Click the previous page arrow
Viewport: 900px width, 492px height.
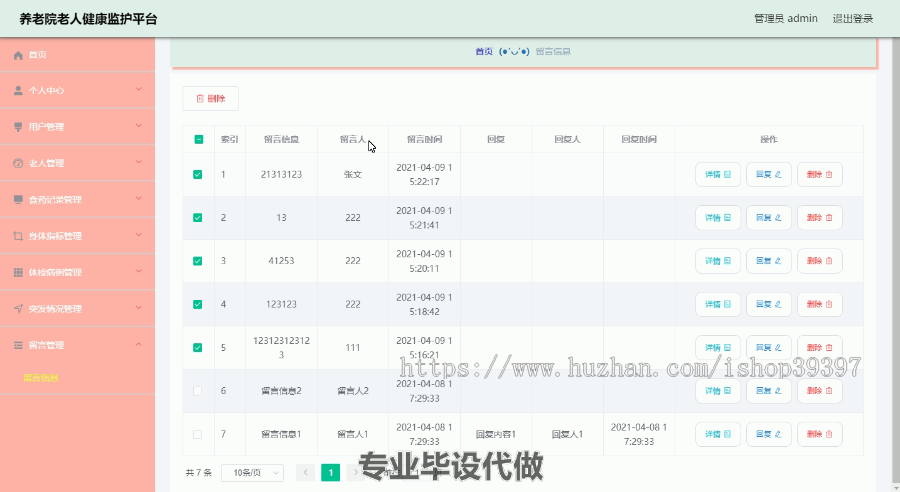click(305, 472)
